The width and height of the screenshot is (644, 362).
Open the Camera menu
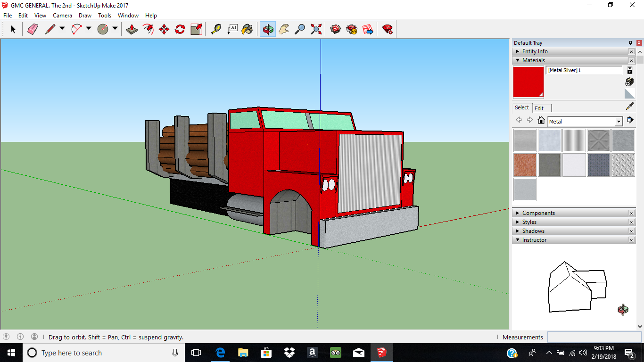click(62, 16)
